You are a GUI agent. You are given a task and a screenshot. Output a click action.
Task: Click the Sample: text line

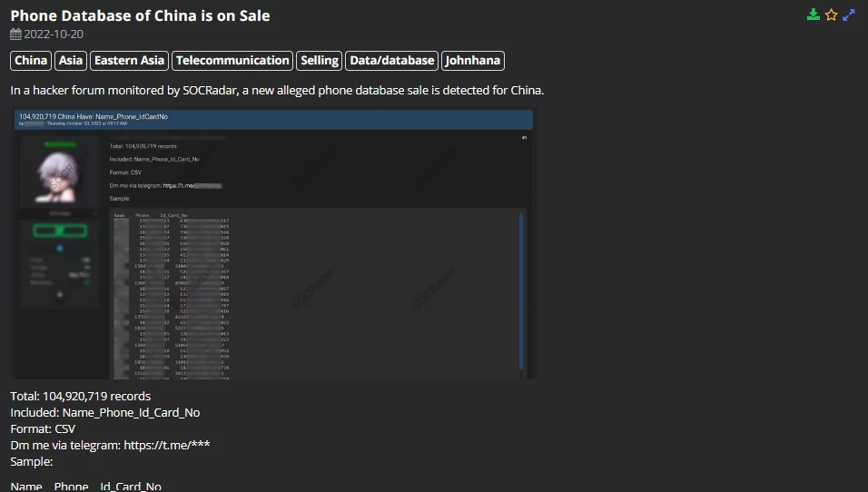[32, 461]
